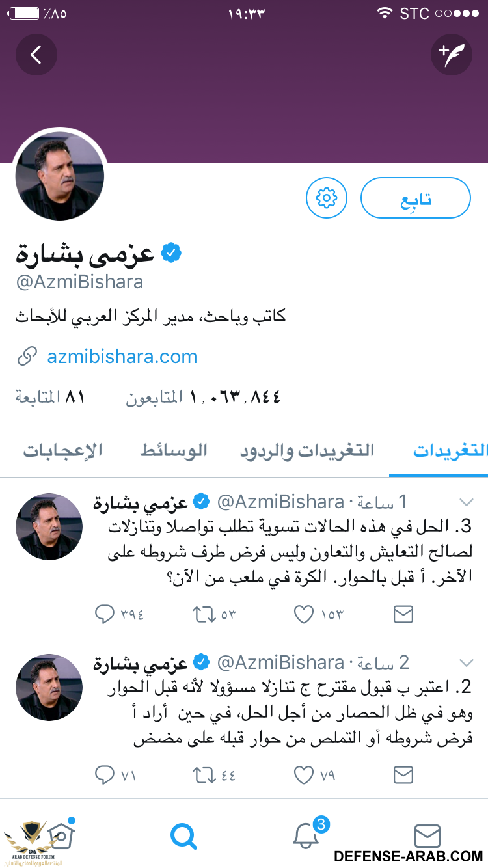
Task: Retweet the first tweet numbered 3
Action: tap(204, 614)
